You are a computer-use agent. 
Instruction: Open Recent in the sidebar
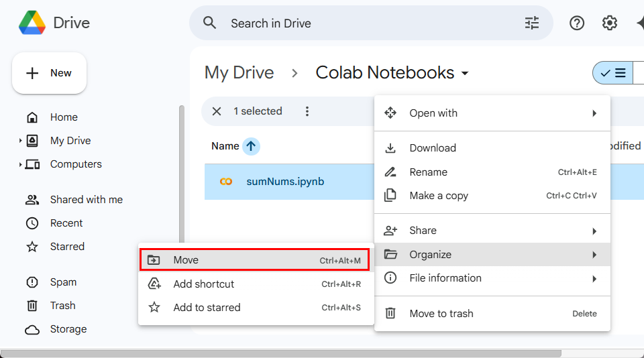pos(66,223)
